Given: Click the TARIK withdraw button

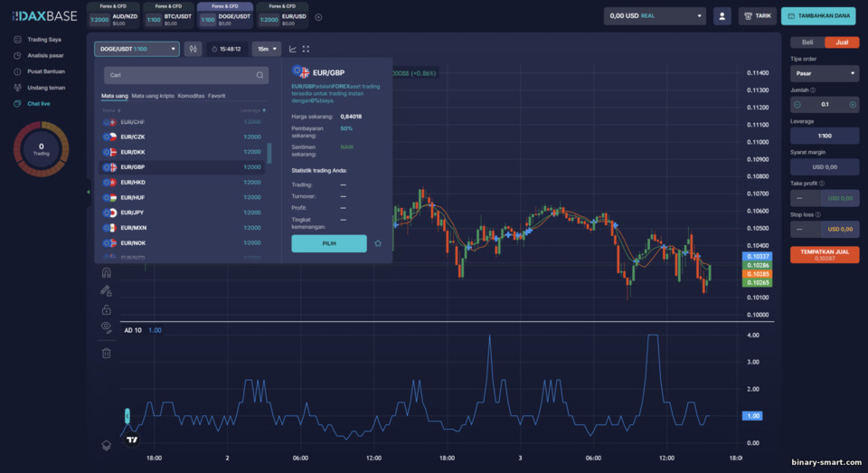Looking at the screenshot, I should click(x=758, y=16).
